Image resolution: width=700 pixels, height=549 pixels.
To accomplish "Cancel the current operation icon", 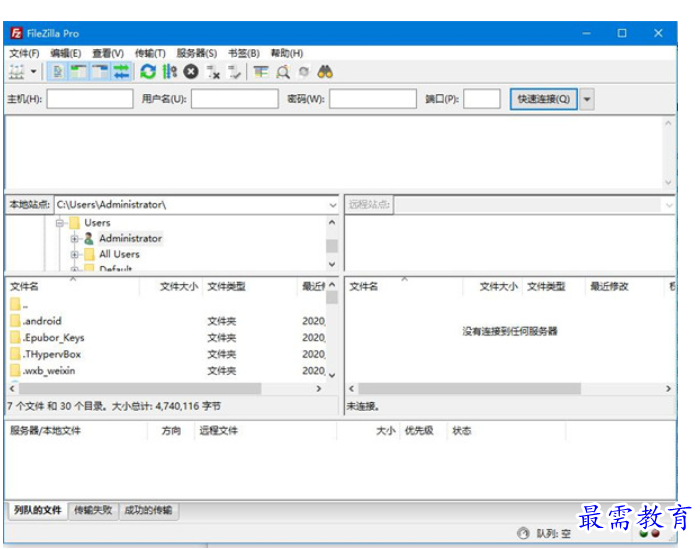I will tap(191, 72).
